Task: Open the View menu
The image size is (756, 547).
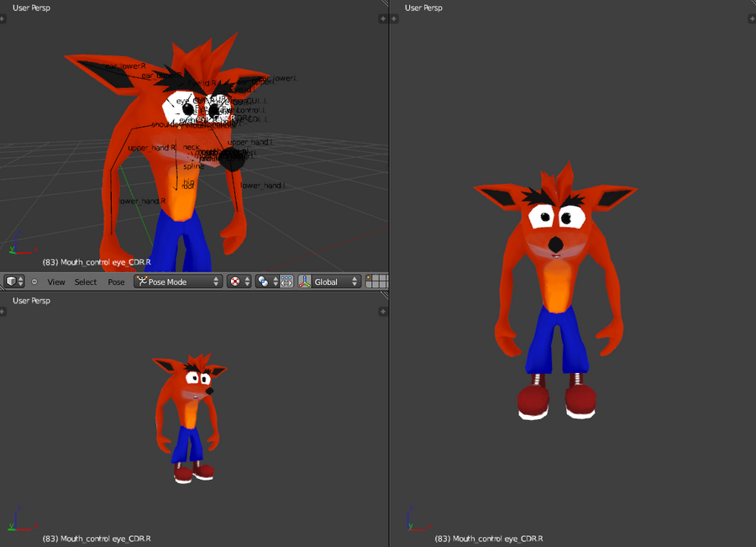Action: click(x=56, y=281)
